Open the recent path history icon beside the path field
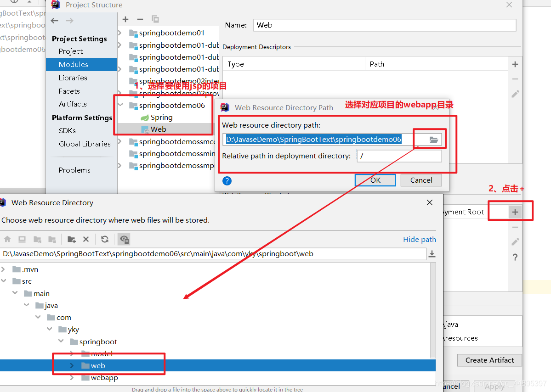Image resolution: width=551 pixels, height=392 pixels. point(432,254)
